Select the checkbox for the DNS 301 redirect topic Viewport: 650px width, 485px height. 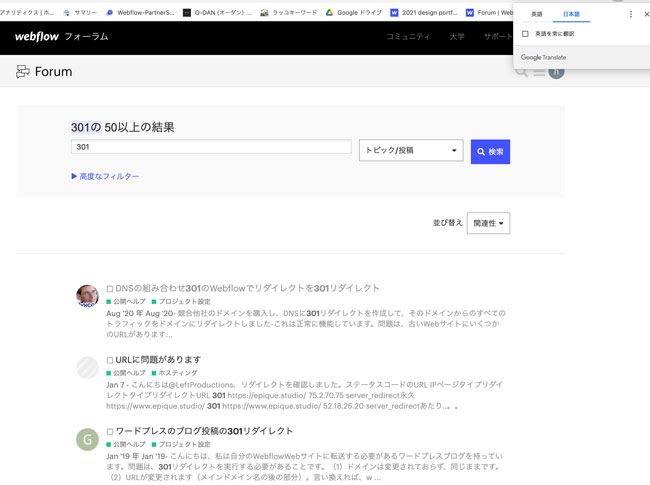click(110, 289)
